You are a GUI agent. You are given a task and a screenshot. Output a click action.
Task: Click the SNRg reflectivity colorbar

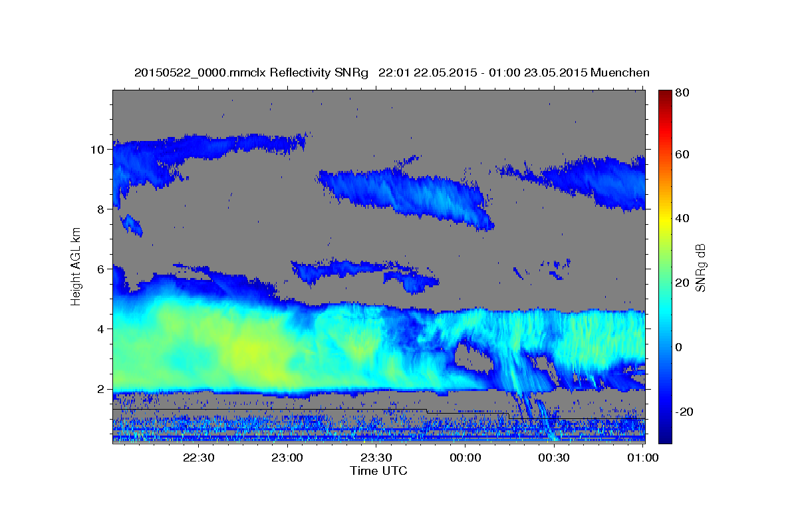click(x=665, y=267)
